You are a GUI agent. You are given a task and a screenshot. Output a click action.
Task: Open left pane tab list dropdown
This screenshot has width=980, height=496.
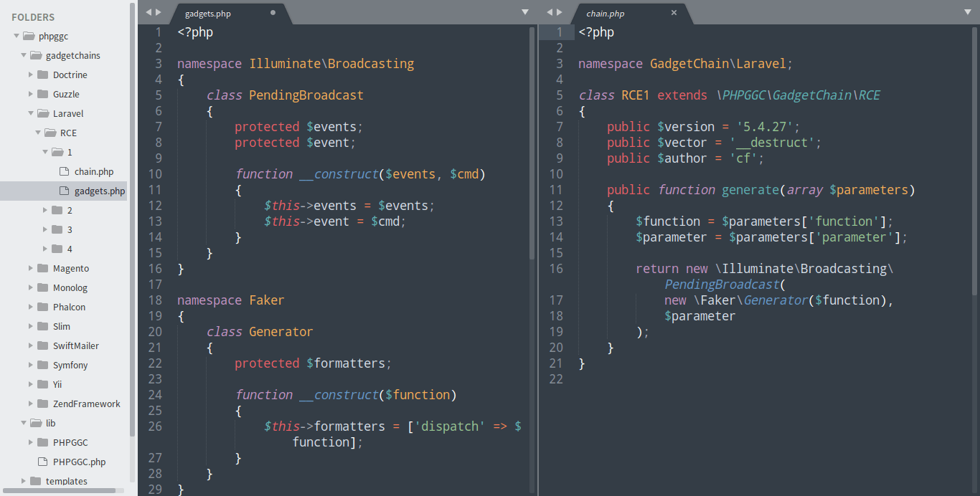coord(525,12)
